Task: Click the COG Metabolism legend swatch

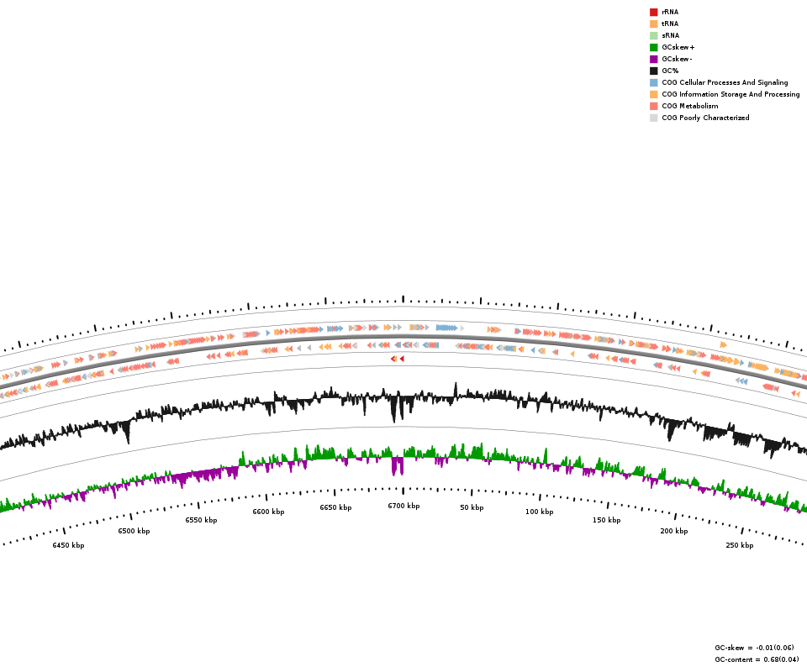Action: pyautogui.click(x=653, y=107)
